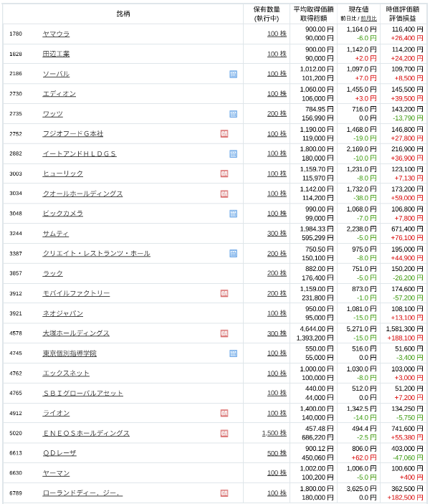Image resolution: width=430 pixels, height=504 pixels.
Task: Click the blue calendar icon in the ソーバル row
Action: [x=234, y=75]
